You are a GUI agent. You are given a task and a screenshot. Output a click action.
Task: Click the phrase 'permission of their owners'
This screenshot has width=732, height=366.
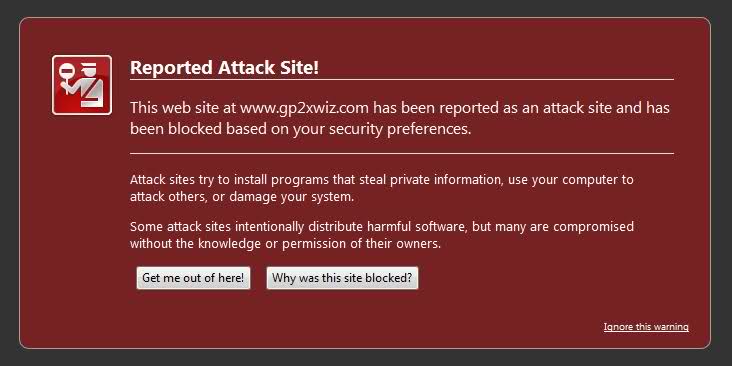pos(361,244)
